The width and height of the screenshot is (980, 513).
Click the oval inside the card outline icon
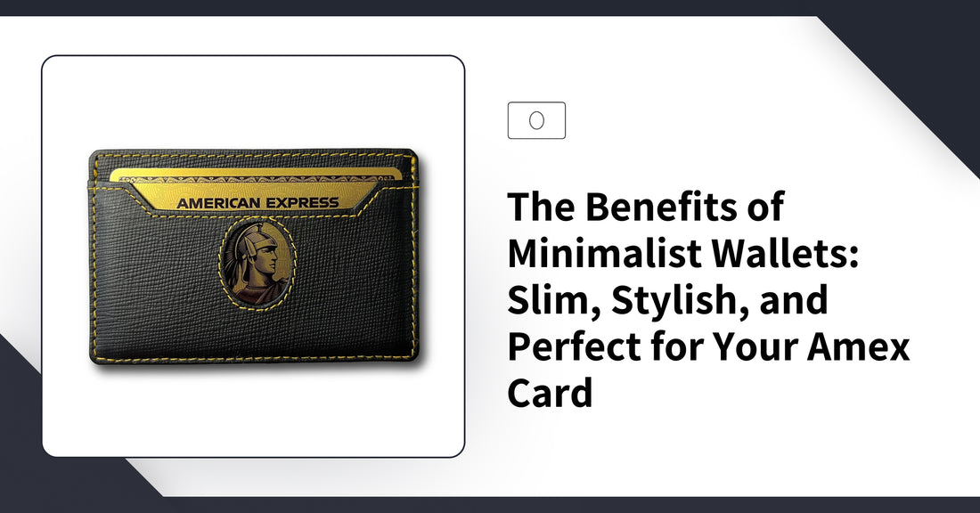[536, 120]
